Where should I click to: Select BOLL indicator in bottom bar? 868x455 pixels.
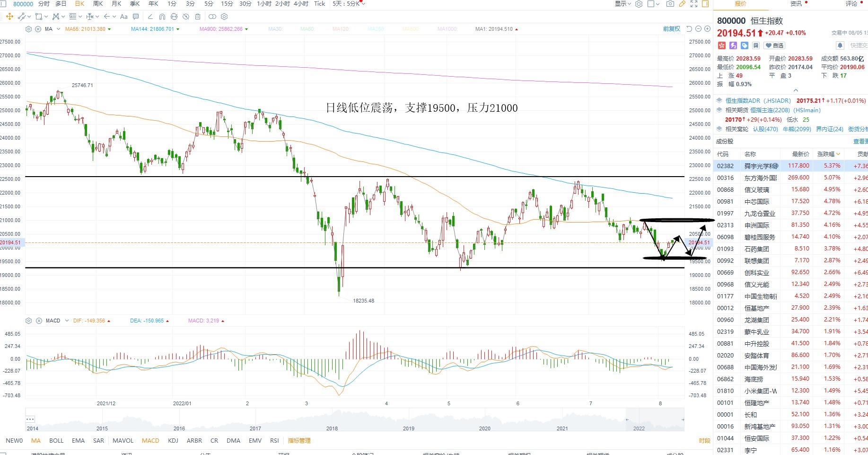click(x=56, y=440)
